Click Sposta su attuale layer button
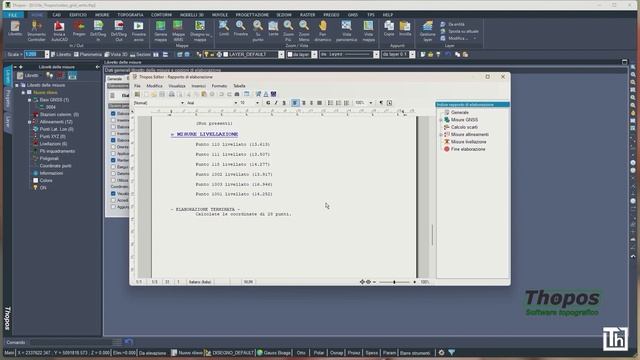 (460, 31)
